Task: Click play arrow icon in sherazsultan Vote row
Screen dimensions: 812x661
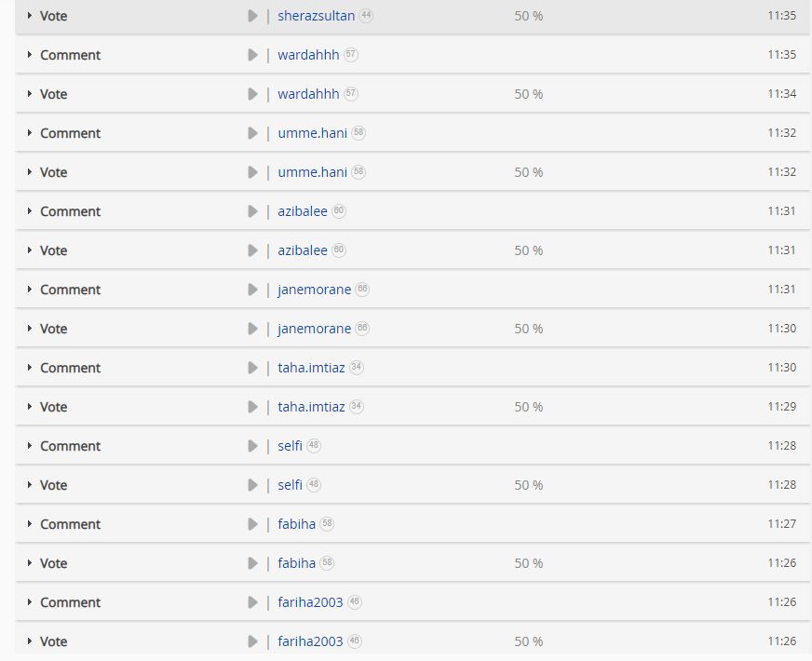Action: coord(252,16)
